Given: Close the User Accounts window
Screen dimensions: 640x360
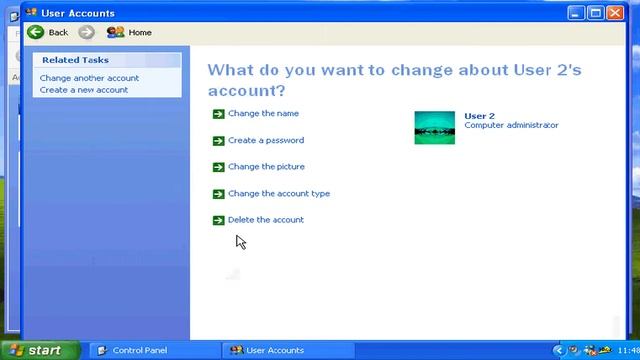Looking at the screenshot, I should click(x=615, y=13).
